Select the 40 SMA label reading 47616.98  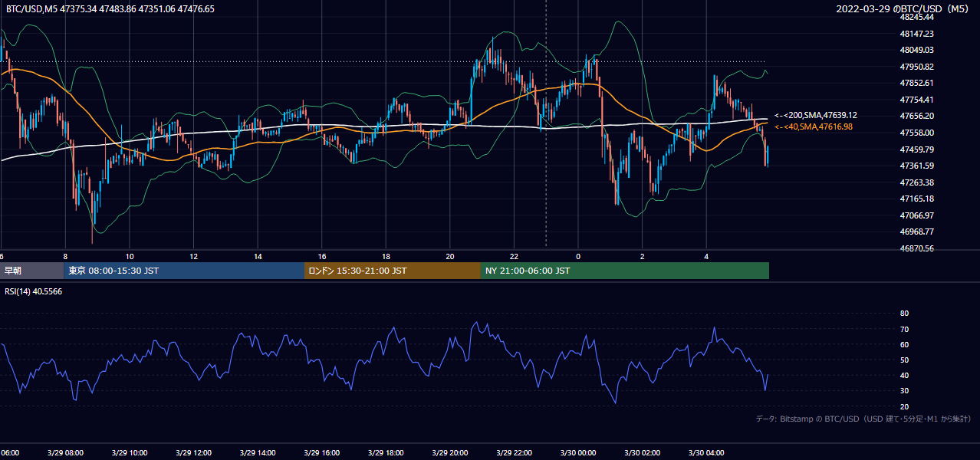point(814,127)
